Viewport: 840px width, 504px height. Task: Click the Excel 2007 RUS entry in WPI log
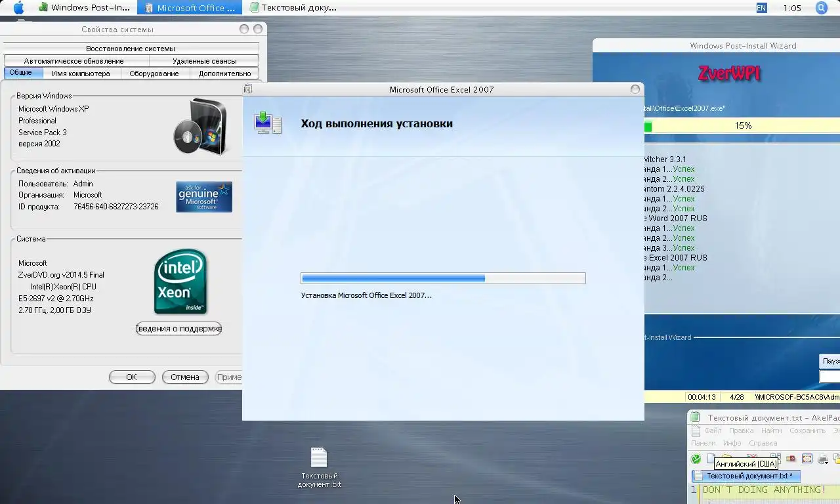pos(676,258)
